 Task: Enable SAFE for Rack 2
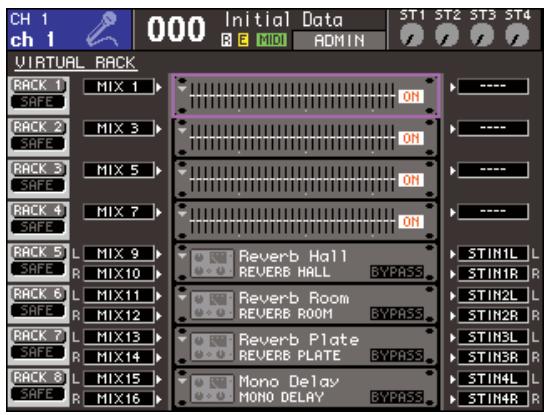(38, 144)
